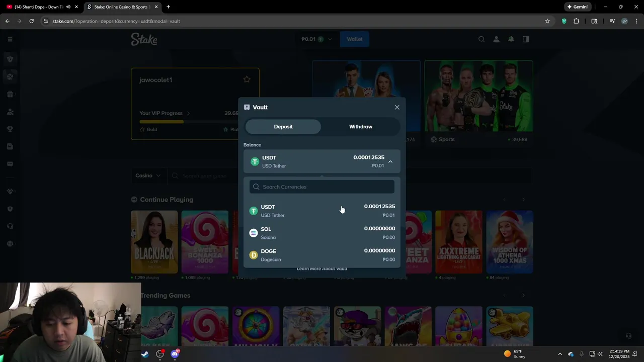Open the taskbar volume icon
Screen dimensions: 644x362
600,354
